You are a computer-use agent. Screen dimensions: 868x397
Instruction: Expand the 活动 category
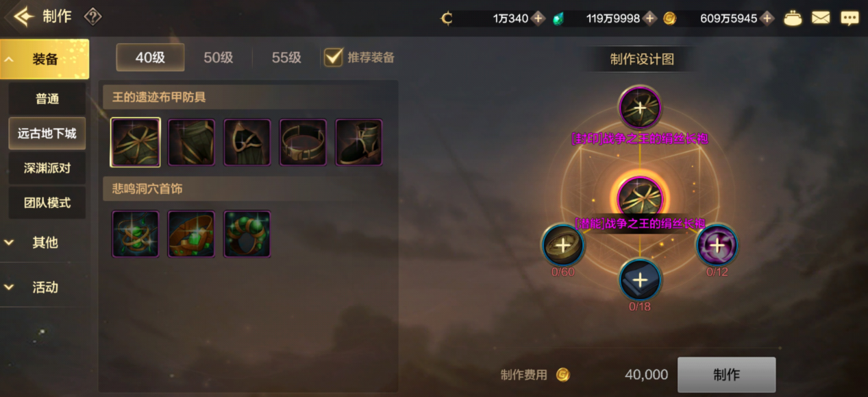[x=45, y=287]
